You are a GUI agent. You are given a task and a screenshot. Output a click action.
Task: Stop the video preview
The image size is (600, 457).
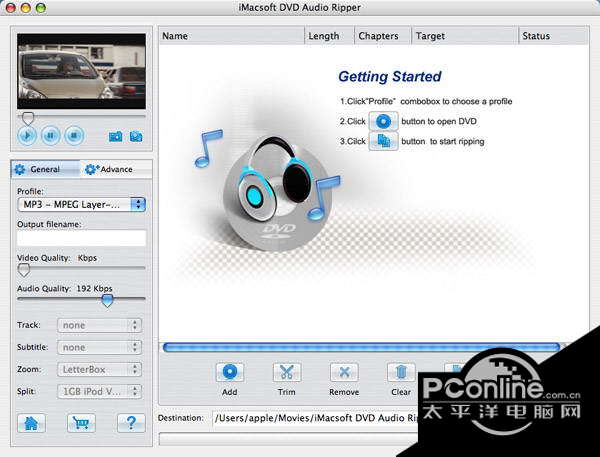[74, 135]
